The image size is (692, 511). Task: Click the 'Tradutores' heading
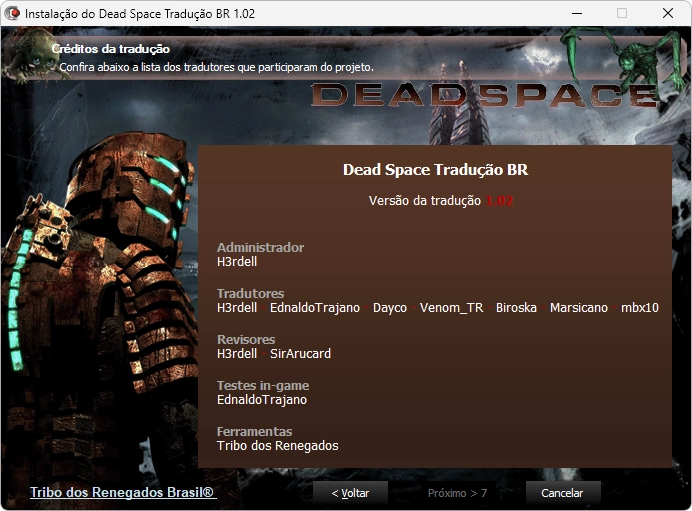coord(250,293)
